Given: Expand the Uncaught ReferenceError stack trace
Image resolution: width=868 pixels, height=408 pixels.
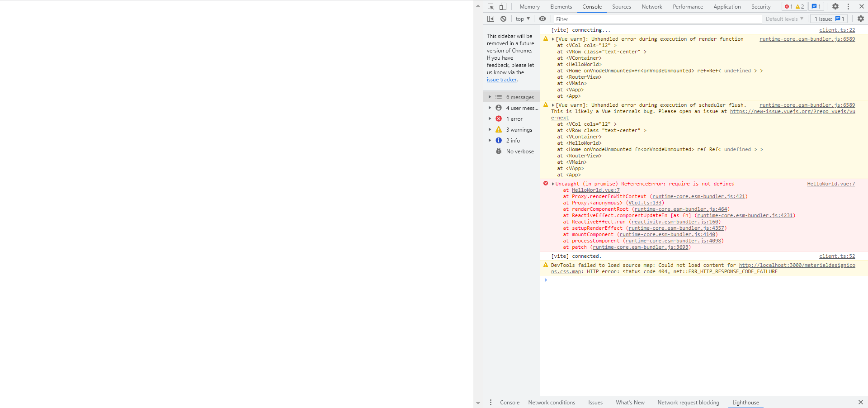Looking at the screenshot, I should pyautogui.click(x=552, y=184).
